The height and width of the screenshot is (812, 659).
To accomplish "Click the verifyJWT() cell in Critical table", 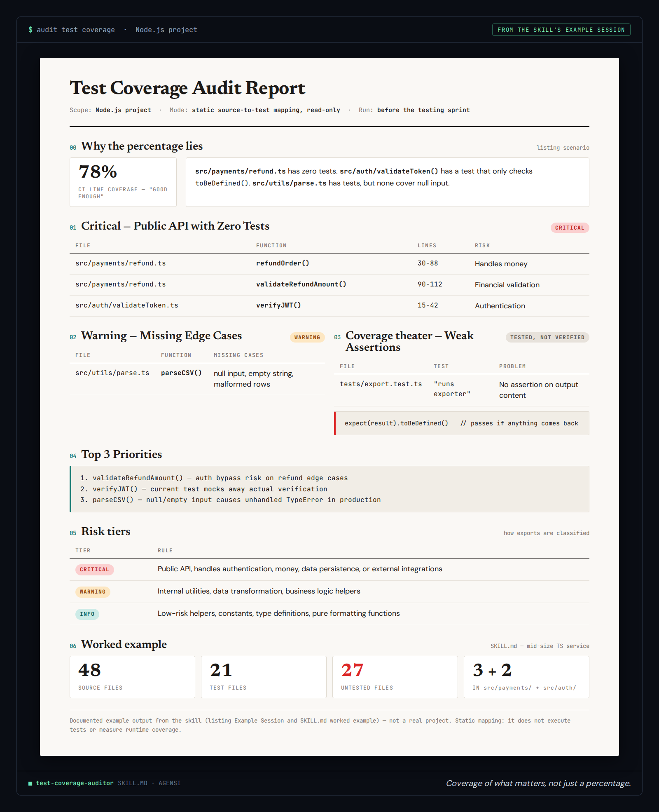I will click(278, 305).
